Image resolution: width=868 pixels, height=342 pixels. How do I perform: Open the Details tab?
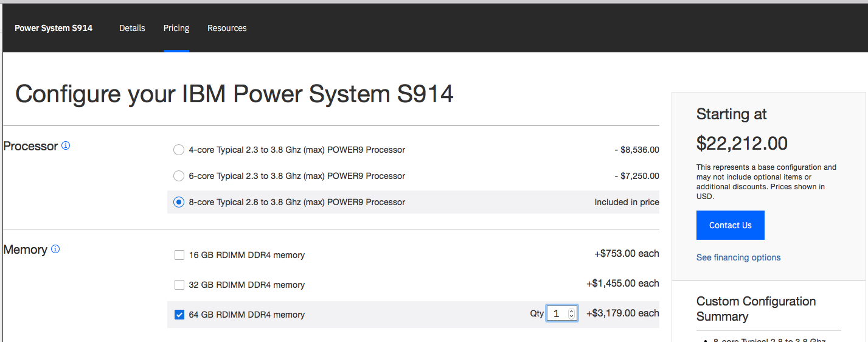(x=132, y=28)
